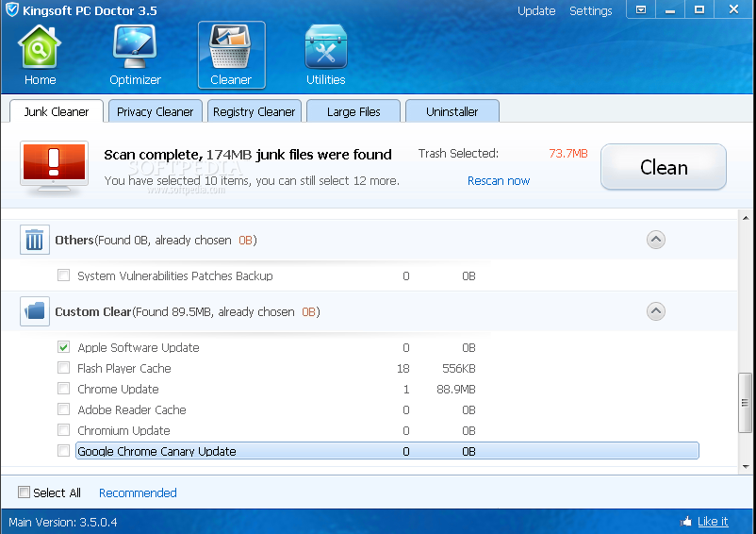Click the scrollbar down arrow

[746, 466]
